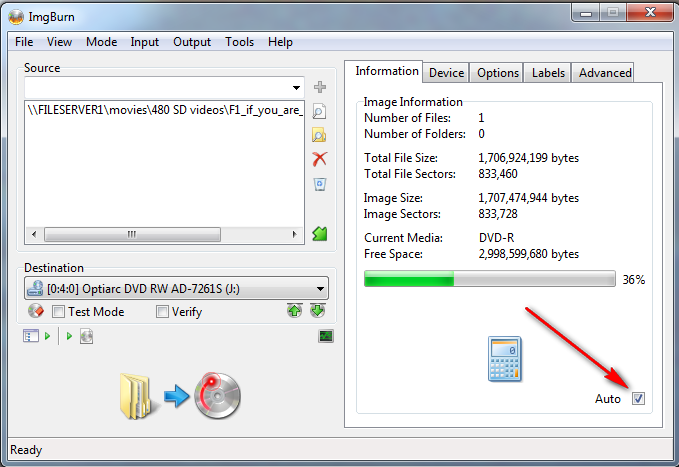Click the disc eraser icon beside Test Mode
The width and height of the screenshot is (679, 467).
pyautogui.click(x=36, y=311)
